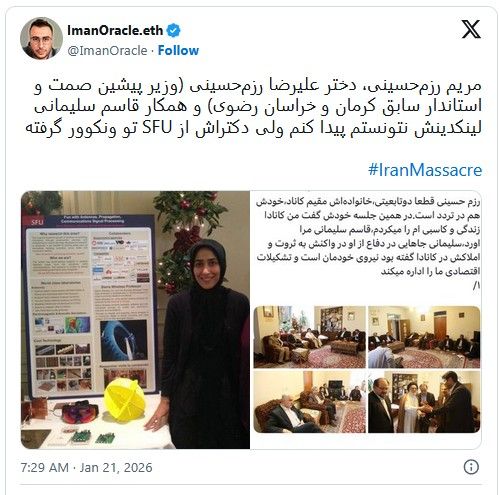Open the tweet info icon
The width and height of the screenshot is (499, 495).
tap(471, 467)
